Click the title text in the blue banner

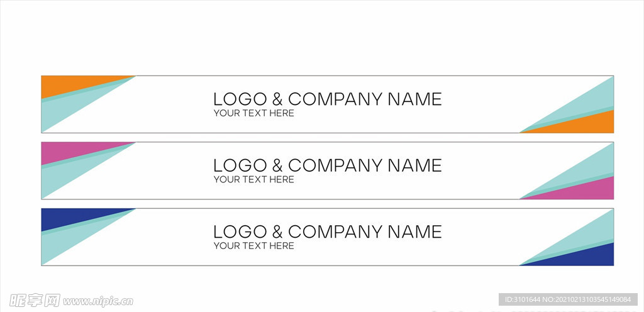pos(327,232)
